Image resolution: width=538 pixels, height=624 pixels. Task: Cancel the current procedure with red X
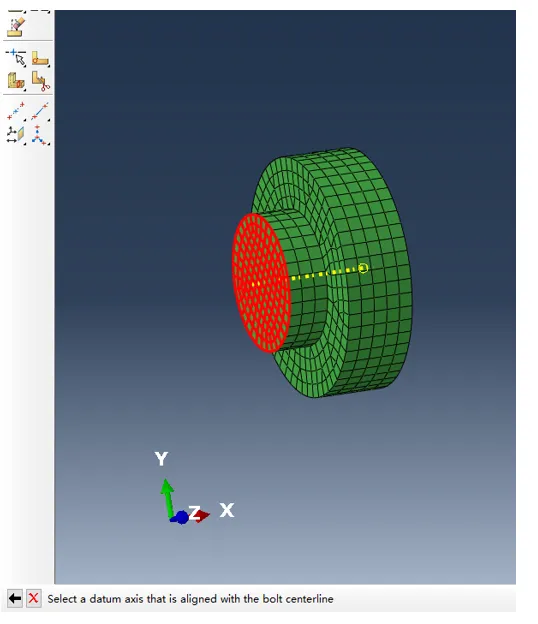[34, 598]
